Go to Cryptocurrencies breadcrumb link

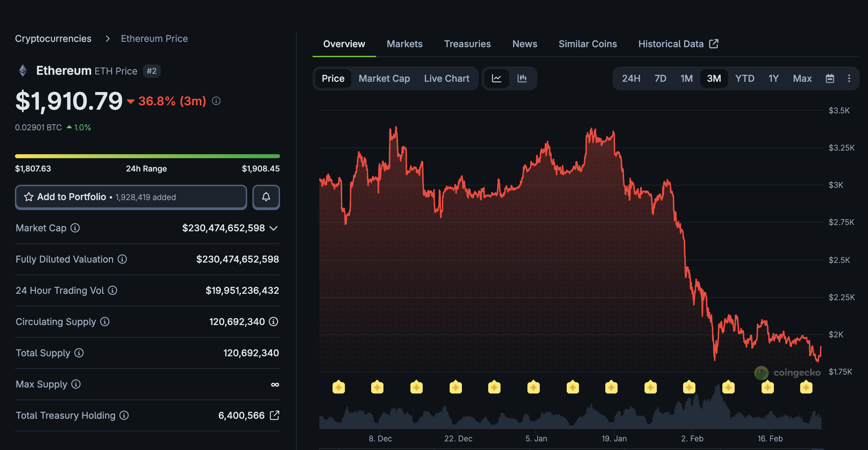click(x=53, y=39)
